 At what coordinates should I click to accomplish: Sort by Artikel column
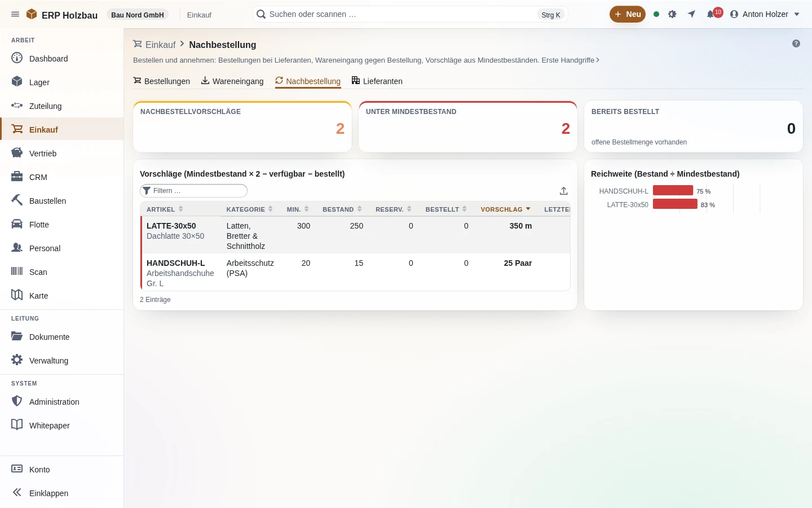click(165, 209)
